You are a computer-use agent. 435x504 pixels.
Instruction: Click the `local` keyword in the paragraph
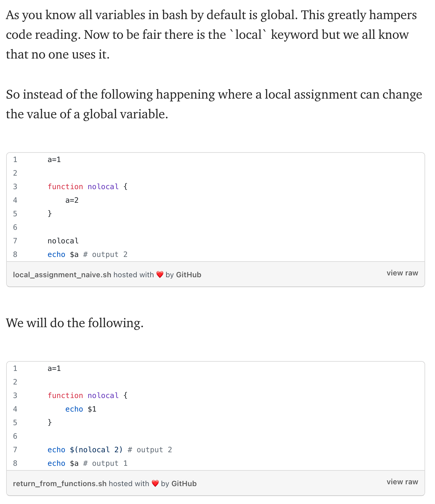point(248,35)
